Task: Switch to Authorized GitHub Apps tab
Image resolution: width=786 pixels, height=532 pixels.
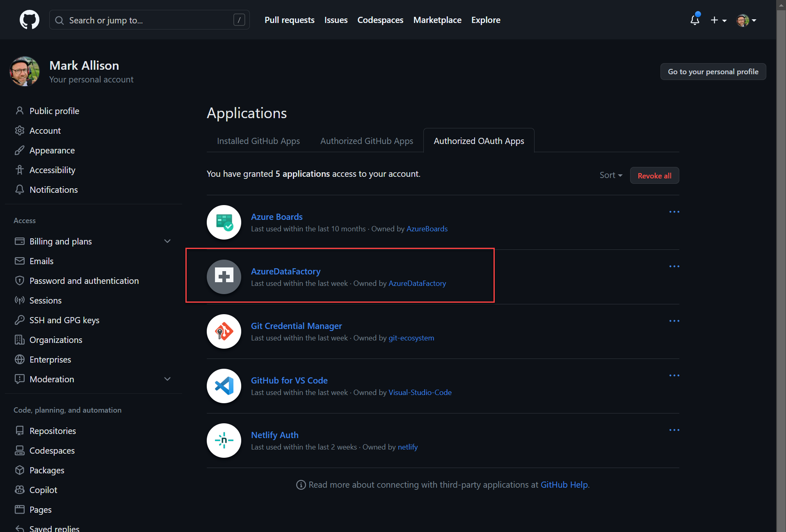Action: pyautogui.click(x=367, y=141)
